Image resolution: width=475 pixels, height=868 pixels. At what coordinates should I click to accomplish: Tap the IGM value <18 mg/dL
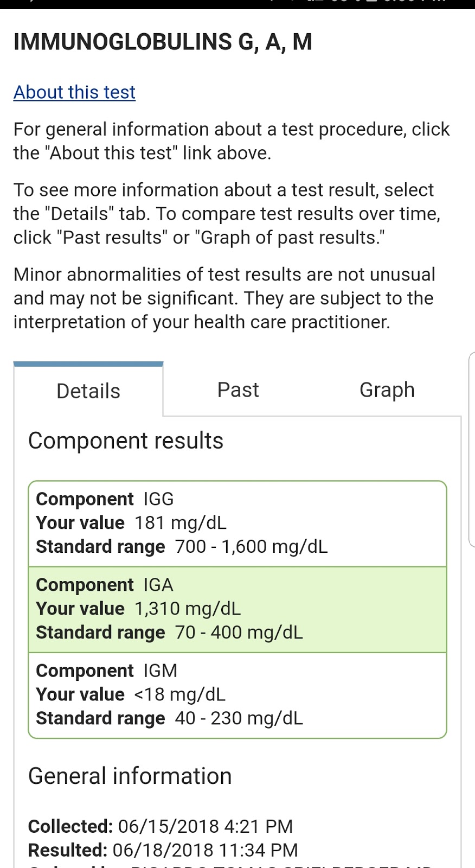point(179,694)
